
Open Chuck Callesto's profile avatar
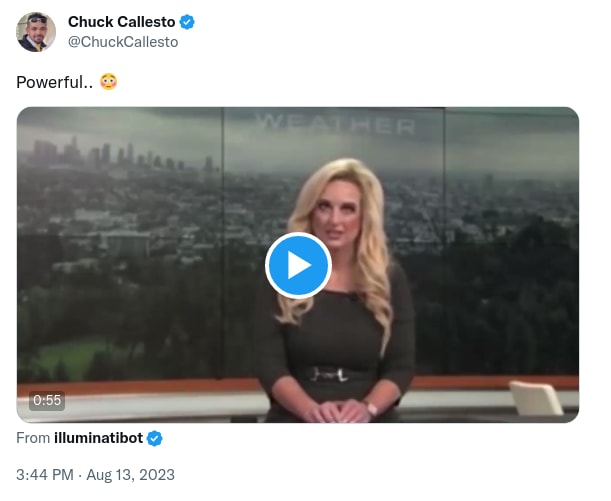36,32
